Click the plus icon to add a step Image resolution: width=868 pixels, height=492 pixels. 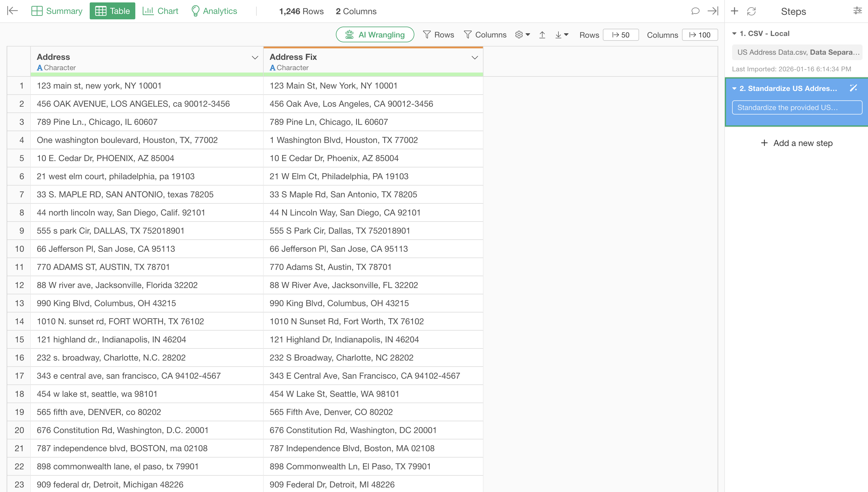point(734,11)
